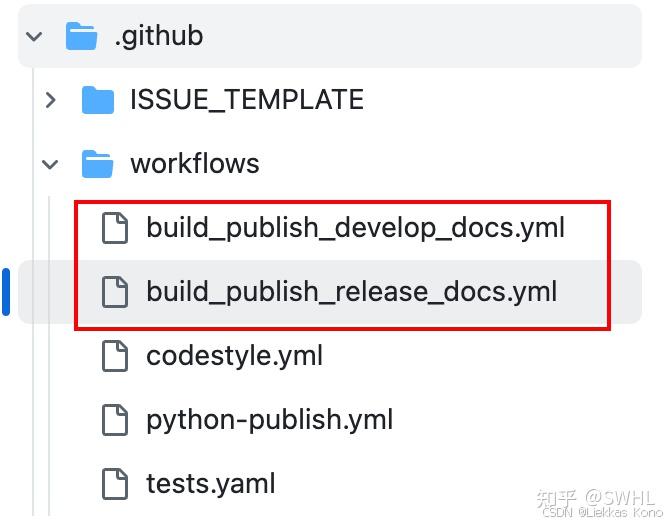
Task: Collapse the .github folder chevron
Action: 35,37
